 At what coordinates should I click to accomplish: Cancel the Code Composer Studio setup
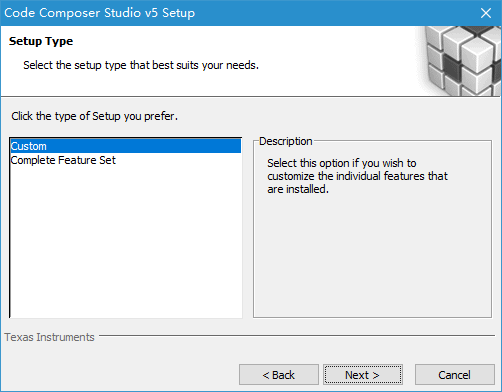tap(454, 375)
